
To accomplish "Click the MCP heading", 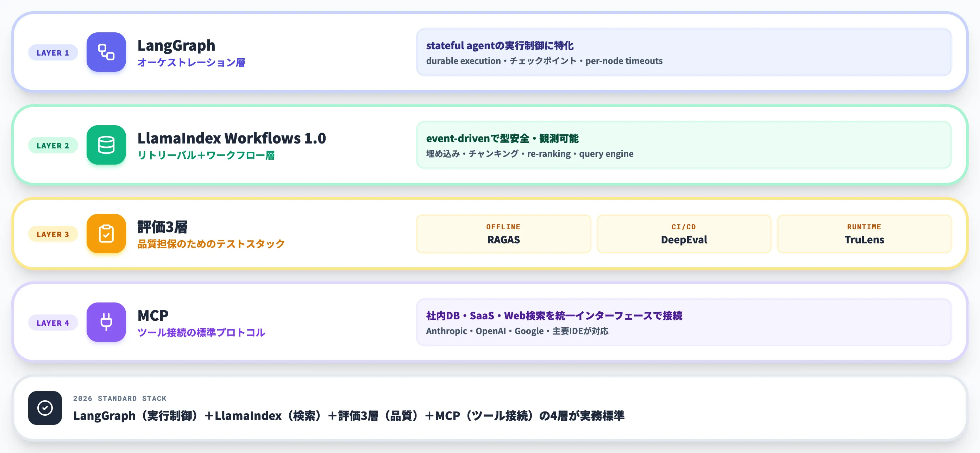I will coord(153,315).
